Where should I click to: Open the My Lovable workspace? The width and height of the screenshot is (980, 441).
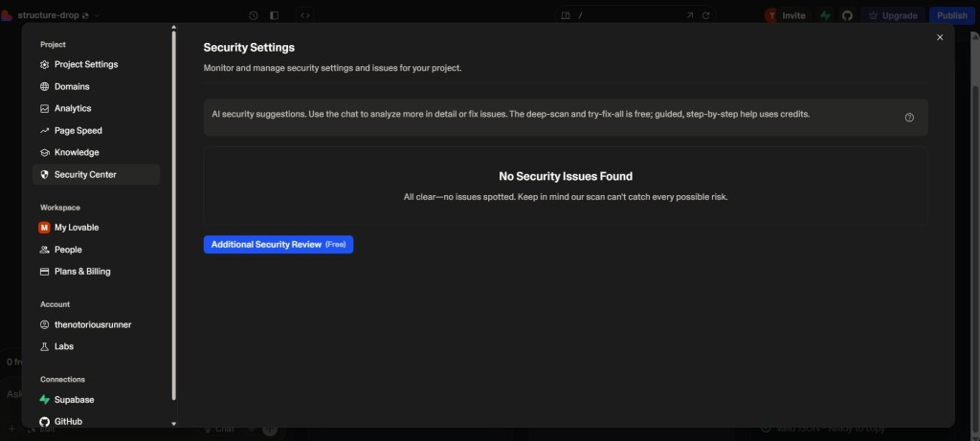[77, 228]
